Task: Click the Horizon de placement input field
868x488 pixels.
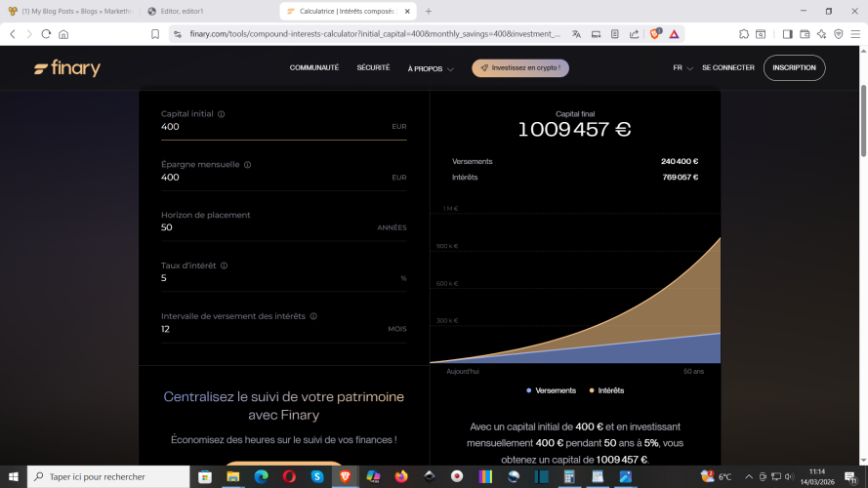Action: pyautogui.click(x=264, y=227)
